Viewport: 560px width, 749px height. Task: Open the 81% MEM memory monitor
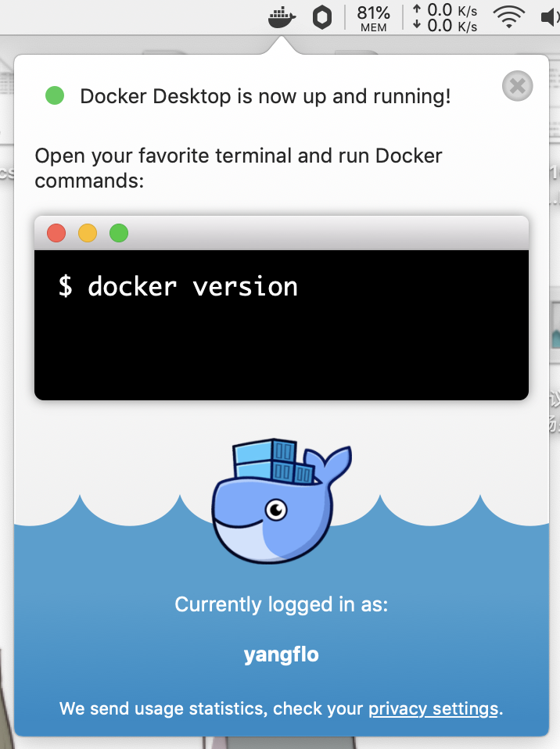(373, 18)
